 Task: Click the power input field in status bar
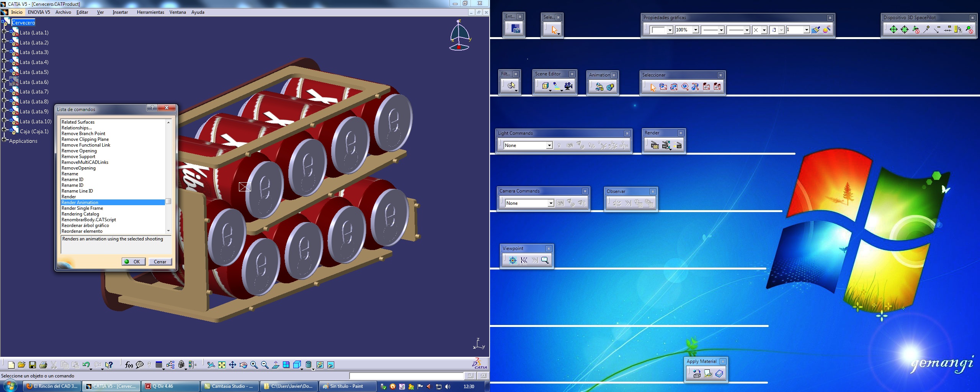pyautogui.click(x=407, y=376)
